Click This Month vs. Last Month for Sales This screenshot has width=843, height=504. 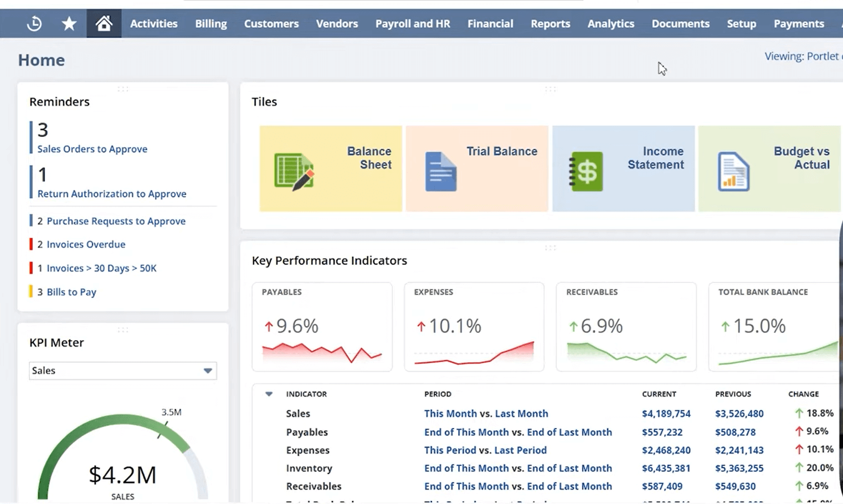point(486,413)
